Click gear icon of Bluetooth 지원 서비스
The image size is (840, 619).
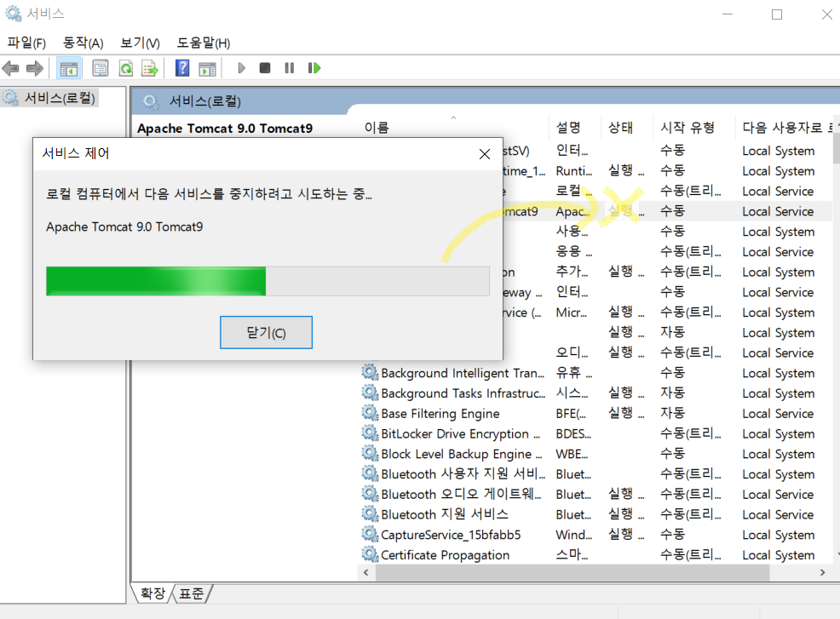[370, 513]
